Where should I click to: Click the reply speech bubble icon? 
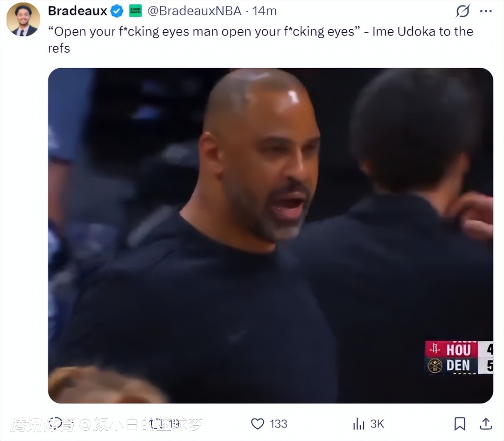tap(56, 423)
